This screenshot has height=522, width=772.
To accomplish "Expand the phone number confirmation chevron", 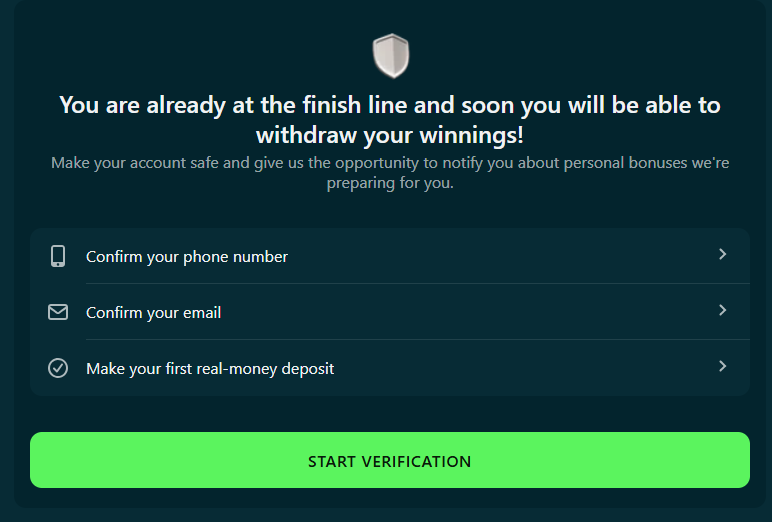I will pos(722,255).
